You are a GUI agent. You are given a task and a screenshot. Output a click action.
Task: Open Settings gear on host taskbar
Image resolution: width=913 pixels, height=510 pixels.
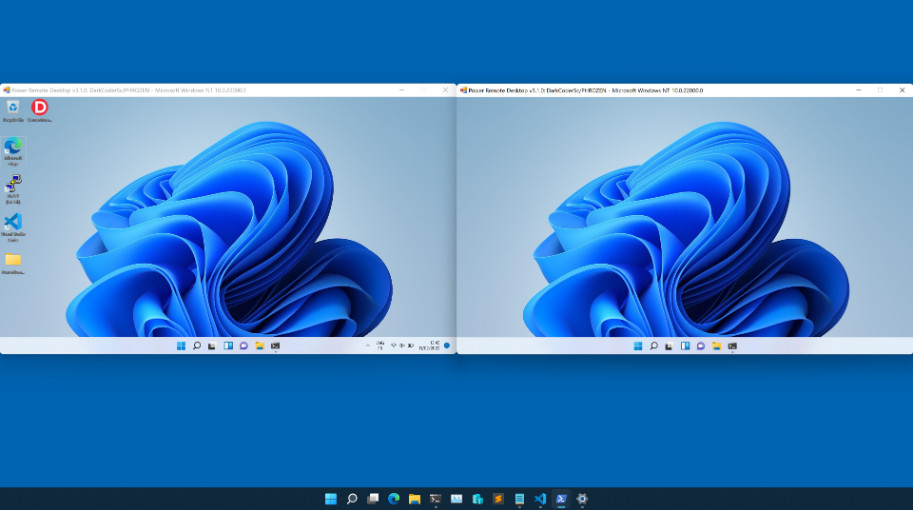click(582, 499)
